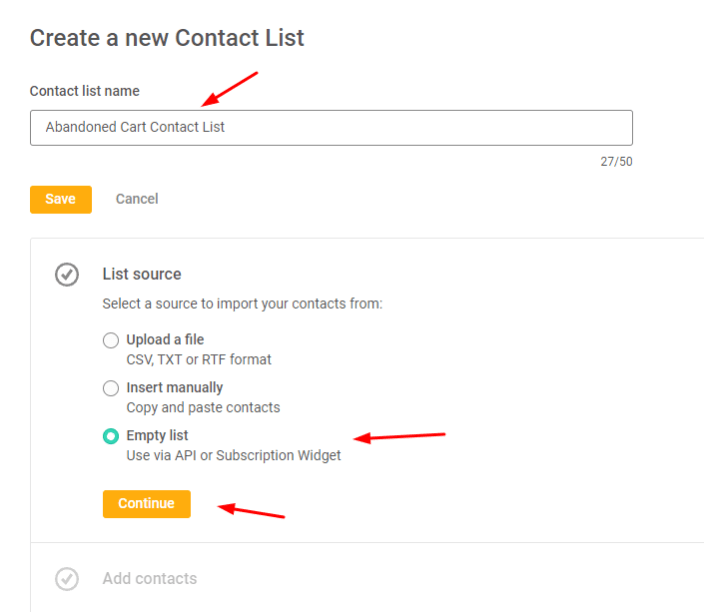Expand the Add contacts section heading

click(x=150, y=578)
